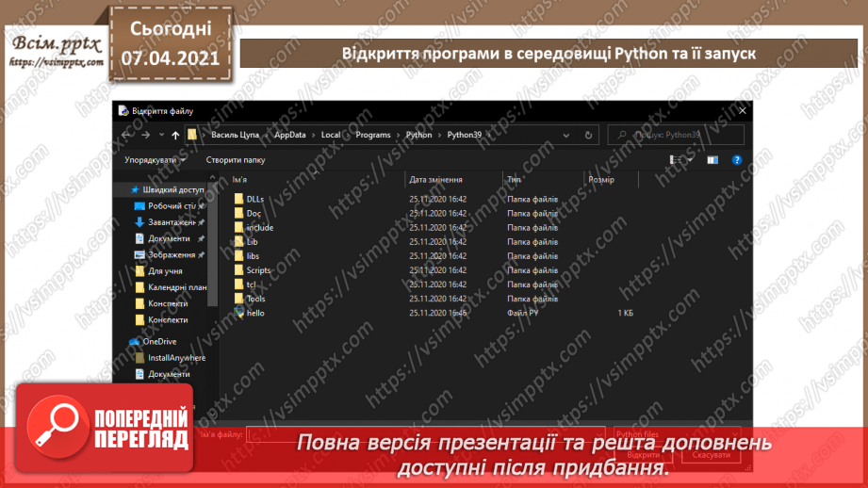Image resolution: width=868 pixels, height=488 pixels.
Task: Click Python39 in address path
Action: coord(465,135)
